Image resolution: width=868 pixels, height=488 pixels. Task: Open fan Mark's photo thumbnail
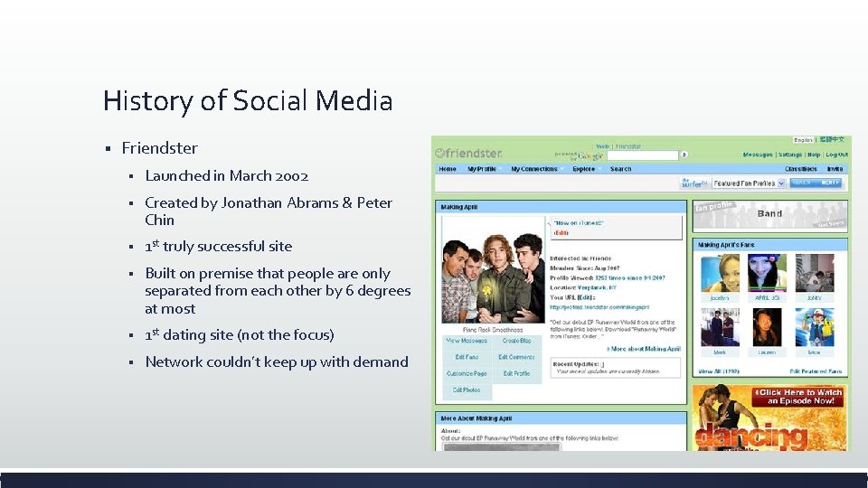pyautogui.click(x=720, y=327)
